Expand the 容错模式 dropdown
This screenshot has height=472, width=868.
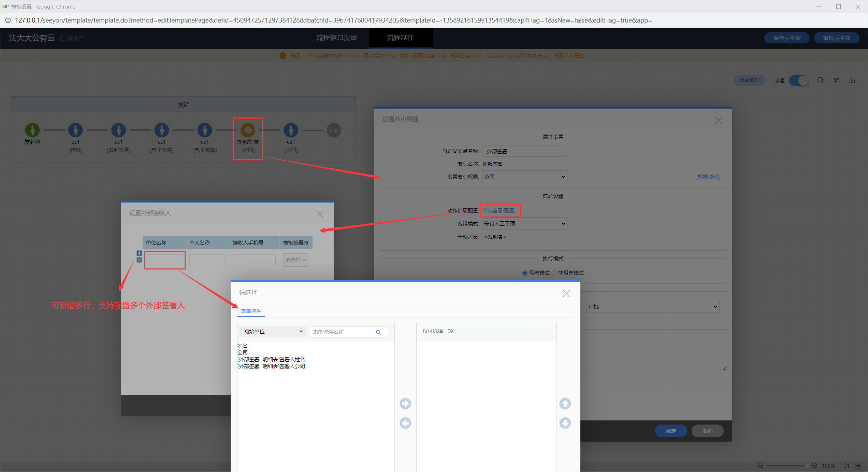click(x=524, y=223)
